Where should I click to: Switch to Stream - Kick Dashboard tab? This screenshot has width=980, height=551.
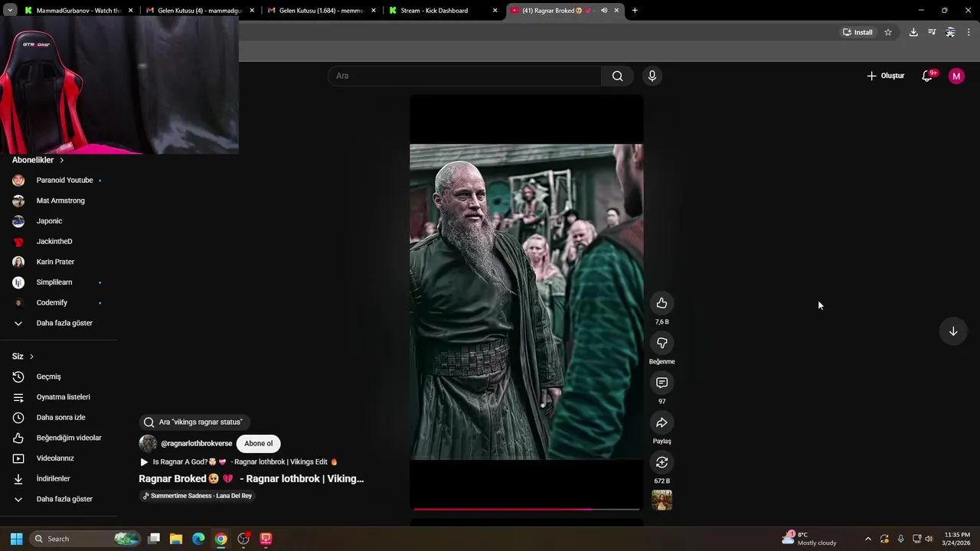point(443,11)
